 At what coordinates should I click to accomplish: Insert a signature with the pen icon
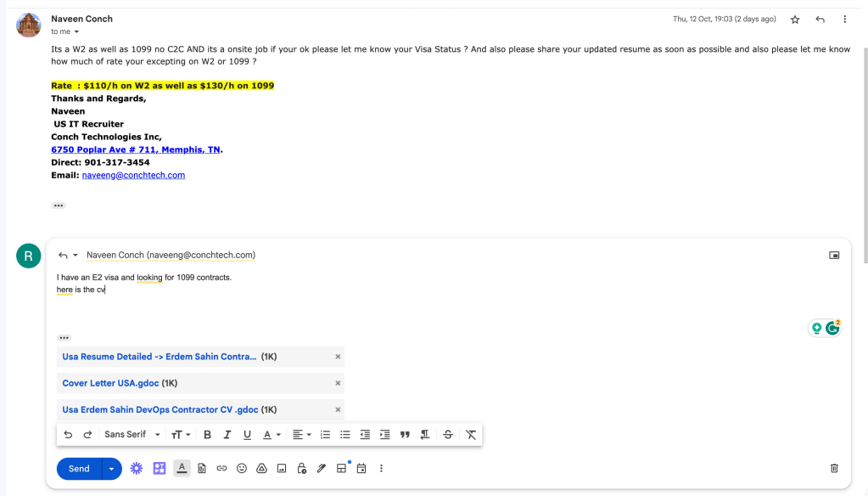[321, 469]
